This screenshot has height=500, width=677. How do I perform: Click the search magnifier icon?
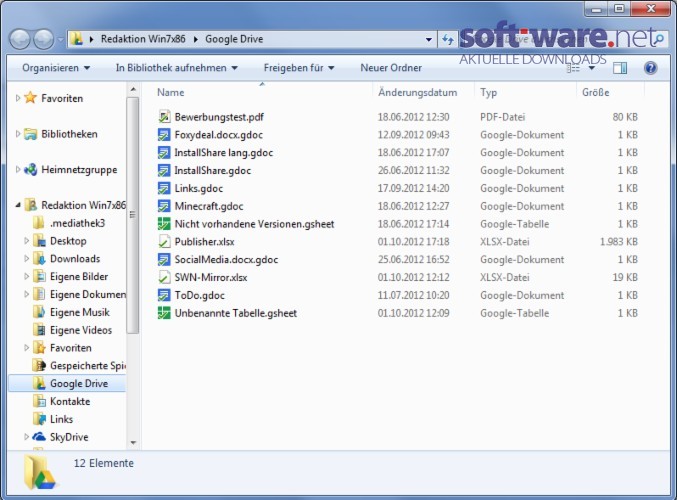coord(658,39)
